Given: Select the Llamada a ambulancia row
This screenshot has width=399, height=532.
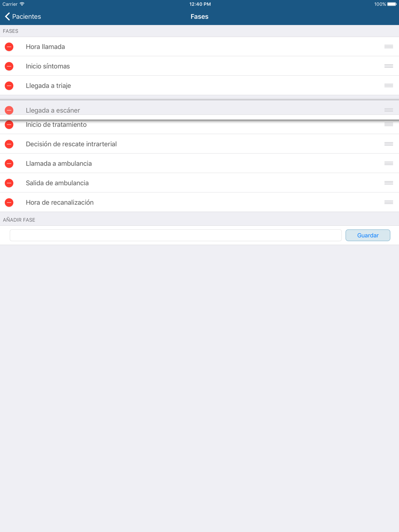Looking at the screenshot, I should click(199, 164).
